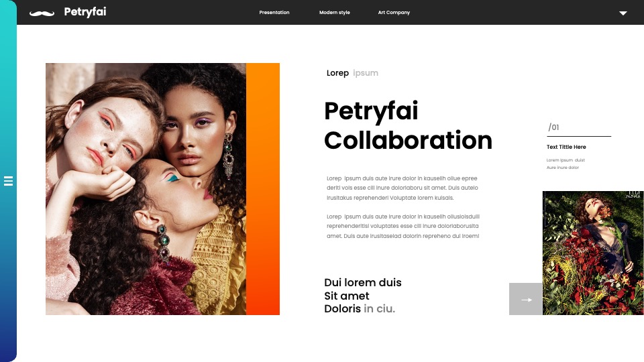This screenshot has height=362, width=644.
Task: Click the /01 slide number label
Action: tap(553, 127)
